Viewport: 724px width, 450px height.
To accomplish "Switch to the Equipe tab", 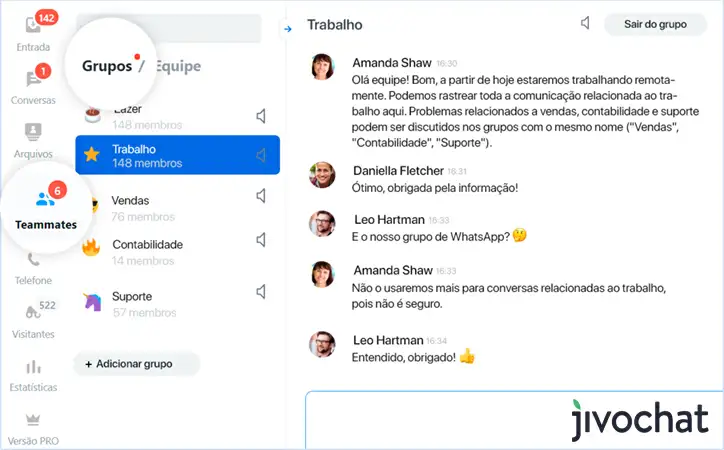I will click(178, 66).
